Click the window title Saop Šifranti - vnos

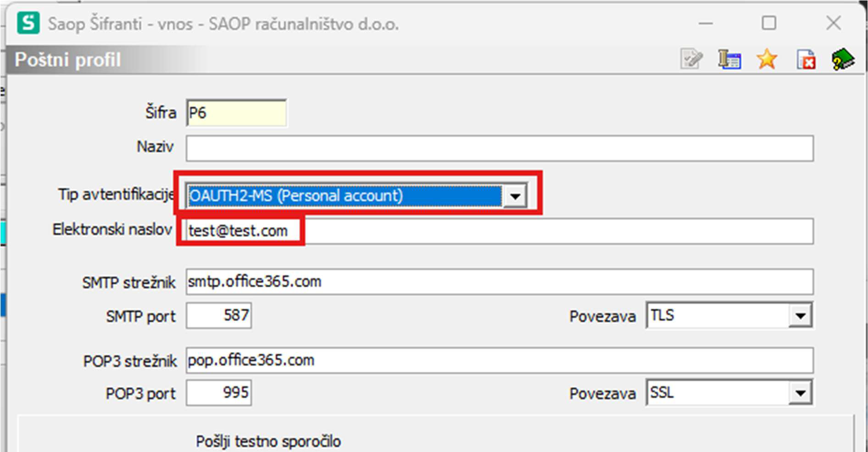pos(223,24)
